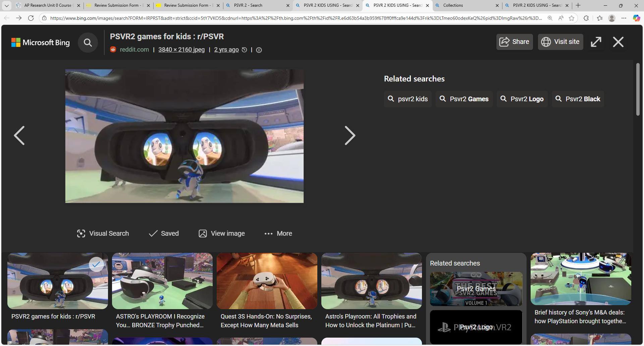Viewport: 644px width, 346px height.
Task: Close the image detail viewer
Action: tap(618, 42)
